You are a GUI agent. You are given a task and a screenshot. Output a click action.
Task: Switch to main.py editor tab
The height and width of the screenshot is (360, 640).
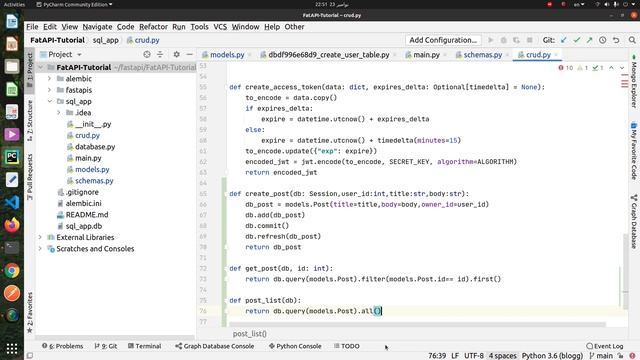tap(426, 55)
